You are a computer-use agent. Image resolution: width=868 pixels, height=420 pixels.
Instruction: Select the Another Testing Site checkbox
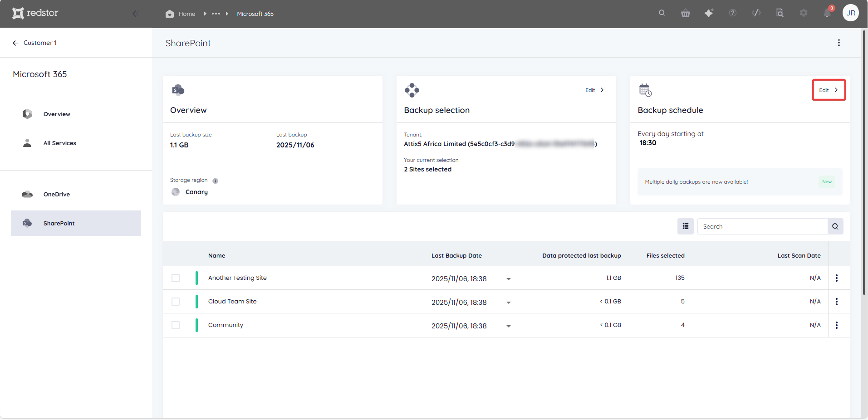click(176, 278)
